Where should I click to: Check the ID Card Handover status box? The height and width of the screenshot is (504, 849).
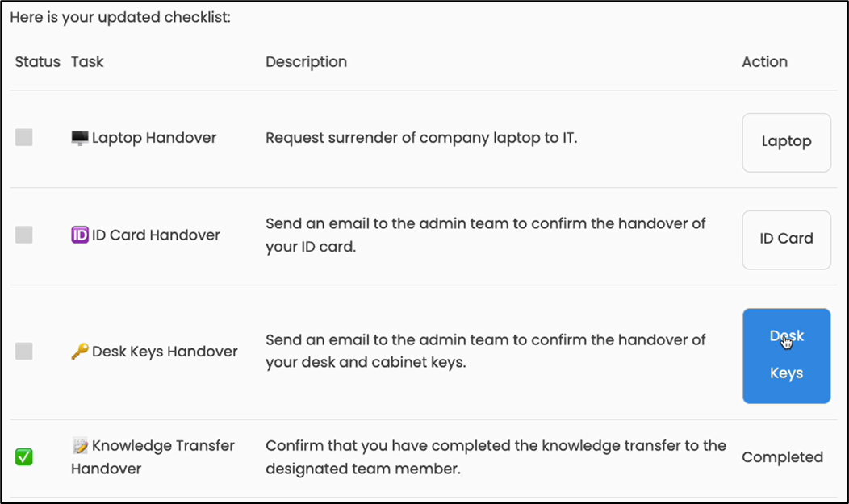[24, 235]
